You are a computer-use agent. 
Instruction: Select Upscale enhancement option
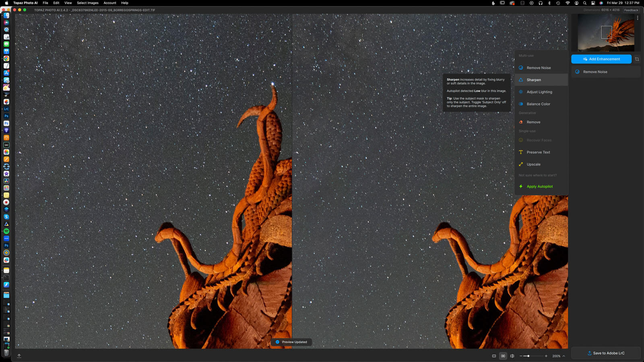click(533, 165)
